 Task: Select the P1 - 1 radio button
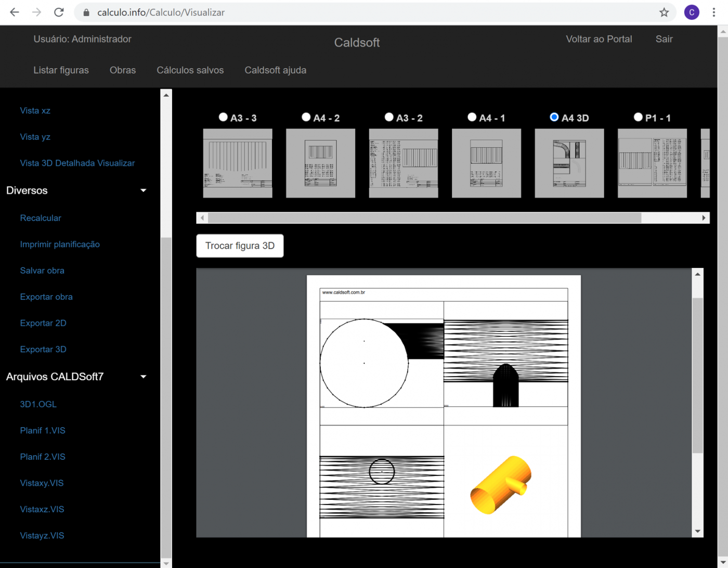click(x=638, y=117)
